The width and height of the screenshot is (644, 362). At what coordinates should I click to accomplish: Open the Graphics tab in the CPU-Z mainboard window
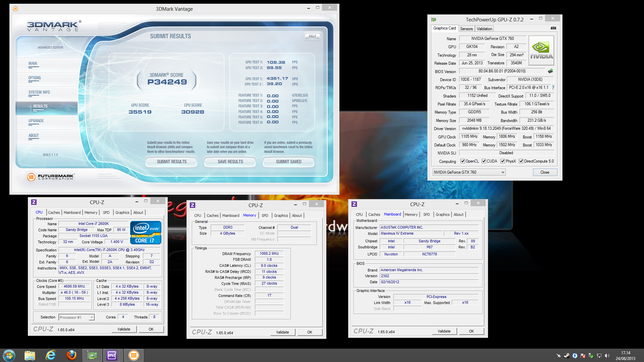pos(442,215)
